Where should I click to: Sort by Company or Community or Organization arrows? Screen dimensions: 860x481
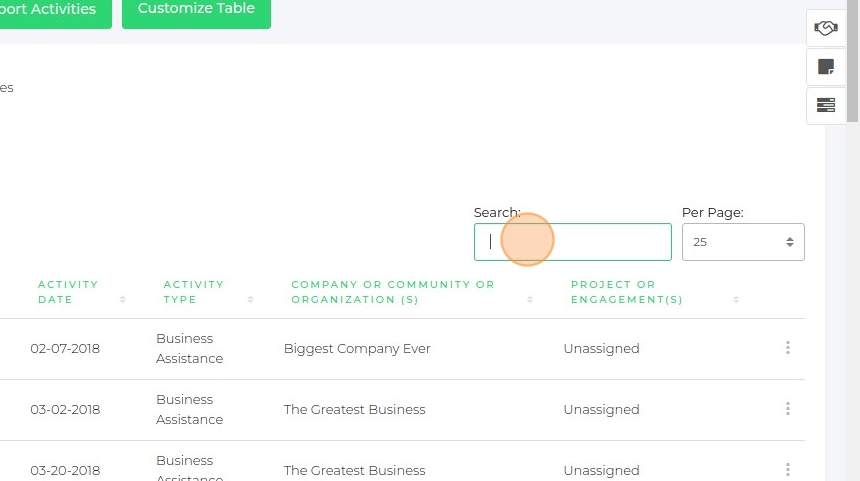pos(530,300)
